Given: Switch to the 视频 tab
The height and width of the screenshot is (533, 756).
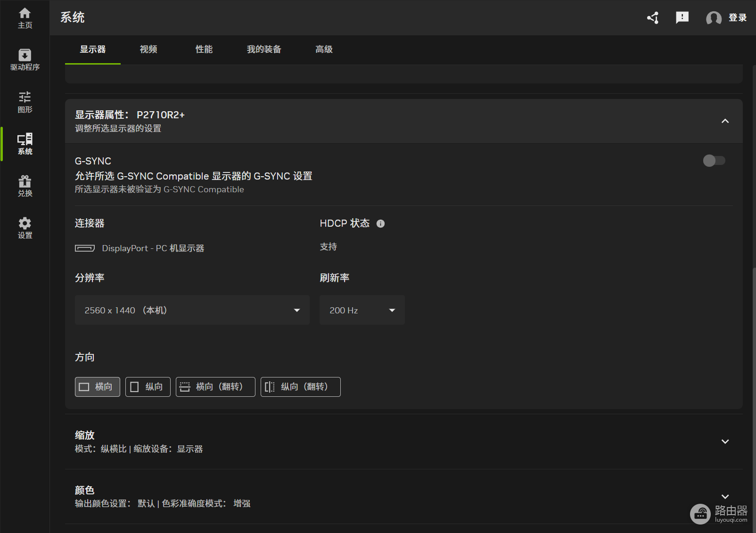Looking at the screenshot, I should coord(148,49).
